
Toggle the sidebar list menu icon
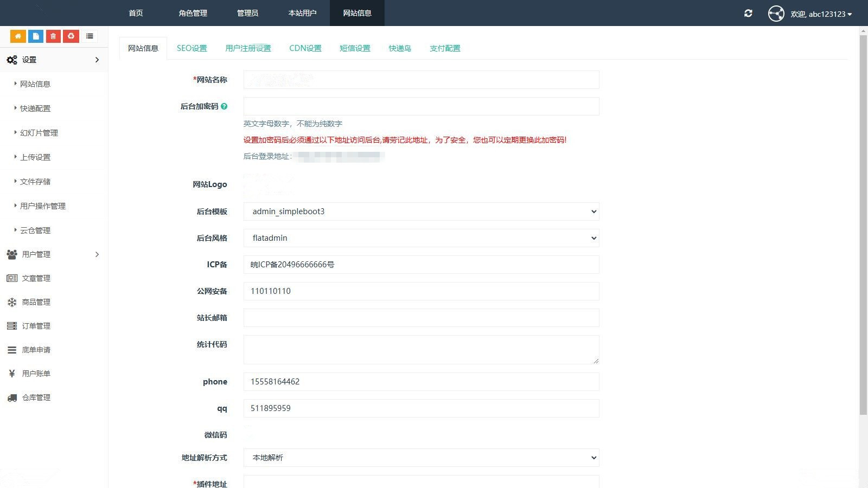coord(90,36)
